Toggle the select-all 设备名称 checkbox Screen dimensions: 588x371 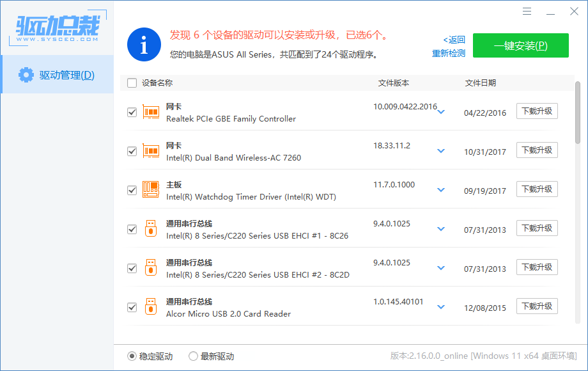point(132,83)
